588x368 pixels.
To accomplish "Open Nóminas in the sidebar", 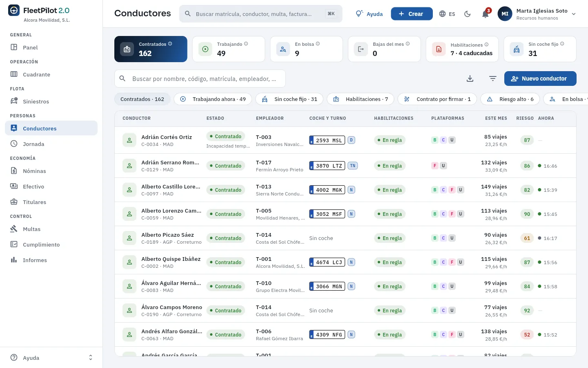I will pyautogui.click(x=51, y=171).
